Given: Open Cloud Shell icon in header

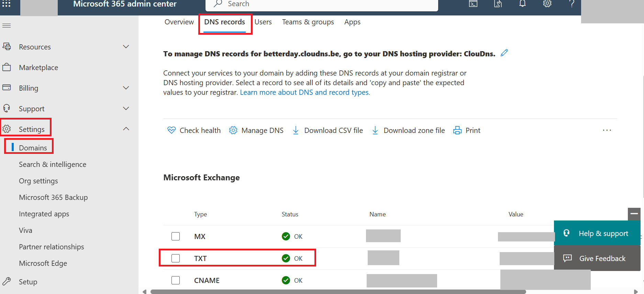Looking at the screenshot, I should tap(473, 4).
